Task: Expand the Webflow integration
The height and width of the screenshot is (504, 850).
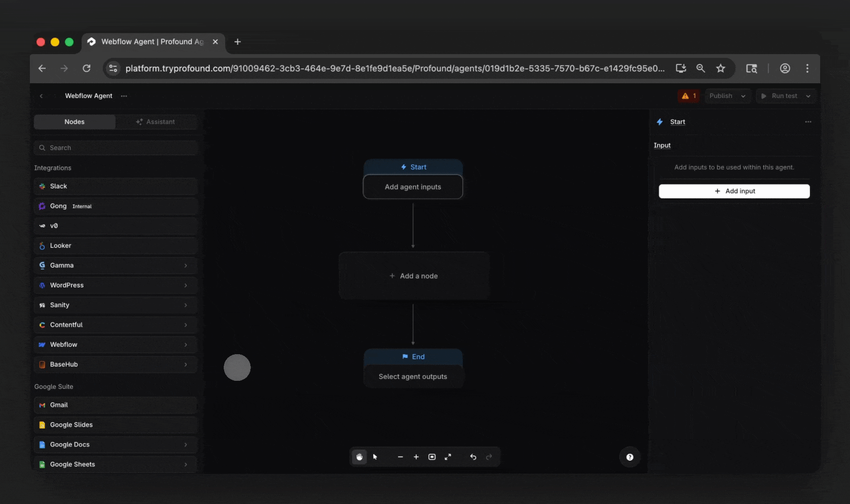Action: [186, 344]
